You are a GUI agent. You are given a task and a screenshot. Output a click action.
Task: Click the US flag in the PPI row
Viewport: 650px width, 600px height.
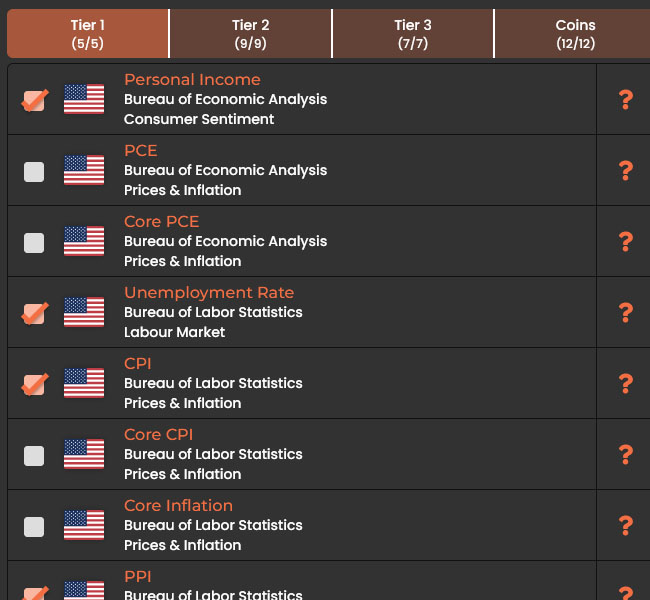(84, 590)
